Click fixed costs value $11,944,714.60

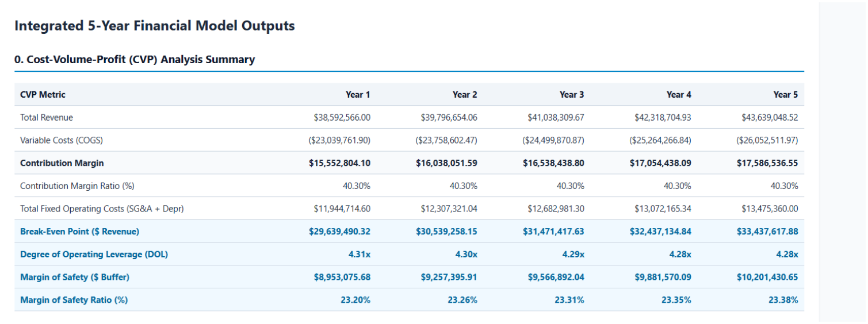[342, 209]
